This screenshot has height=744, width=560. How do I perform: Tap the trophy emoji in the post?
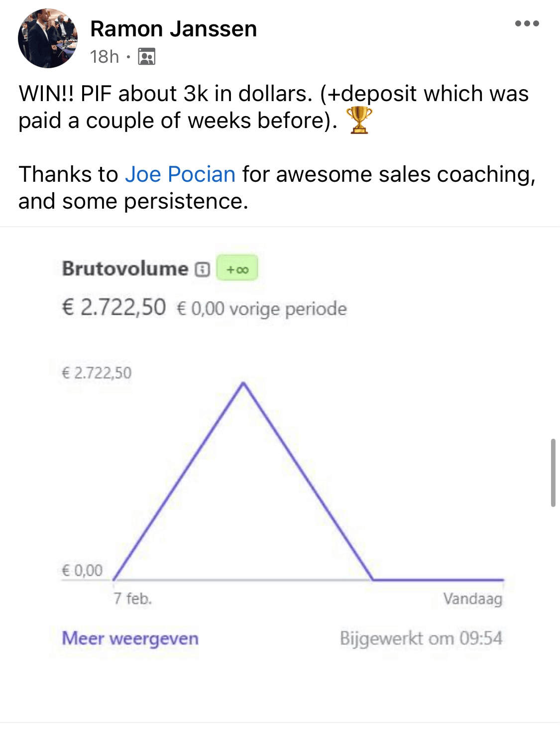[x=359, y=121]
